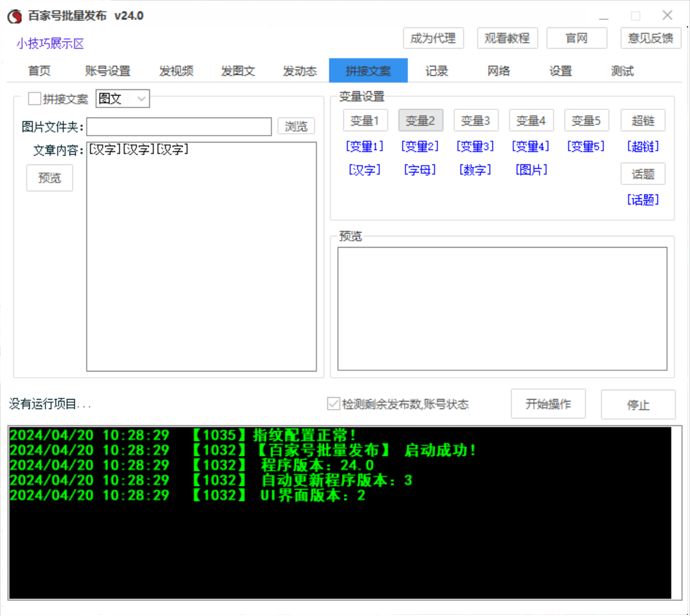Insert the [超链] placeholder link
Viewport: 690px width, 616px height.
[642, 146]
